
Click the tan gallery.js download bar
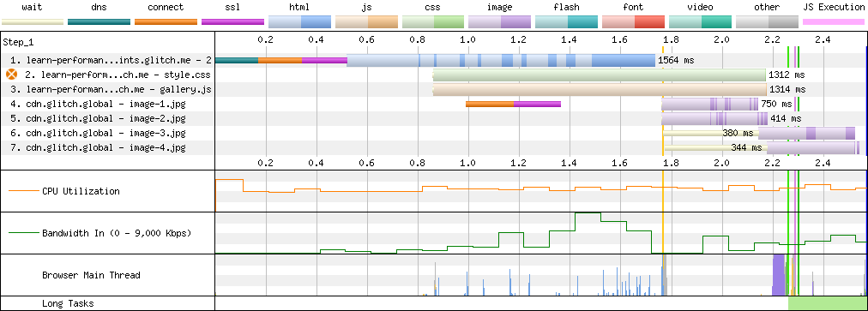click(600, 89)
